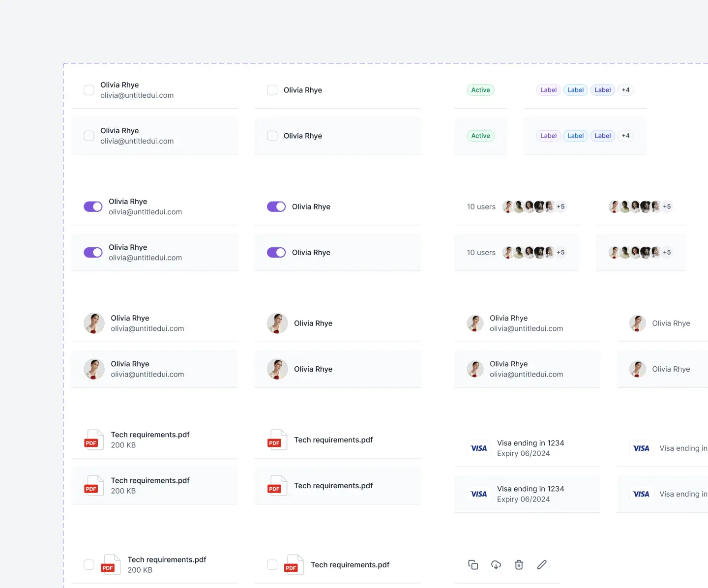This screenshot has height=588, width=708.
Task: Disable the purple toggle next to Olivia Rhye
Action: click(x=93, y=206)
